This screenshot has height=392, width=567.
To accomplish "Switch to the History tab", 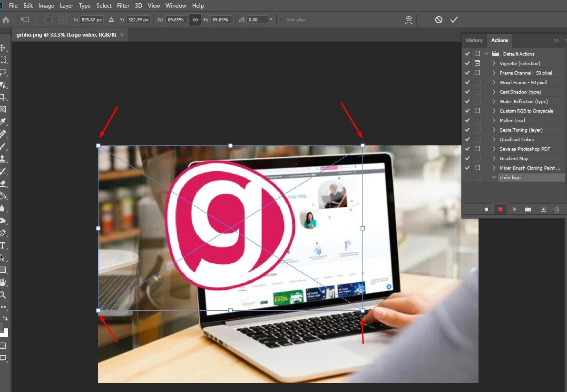I will (x=474, y=40).
